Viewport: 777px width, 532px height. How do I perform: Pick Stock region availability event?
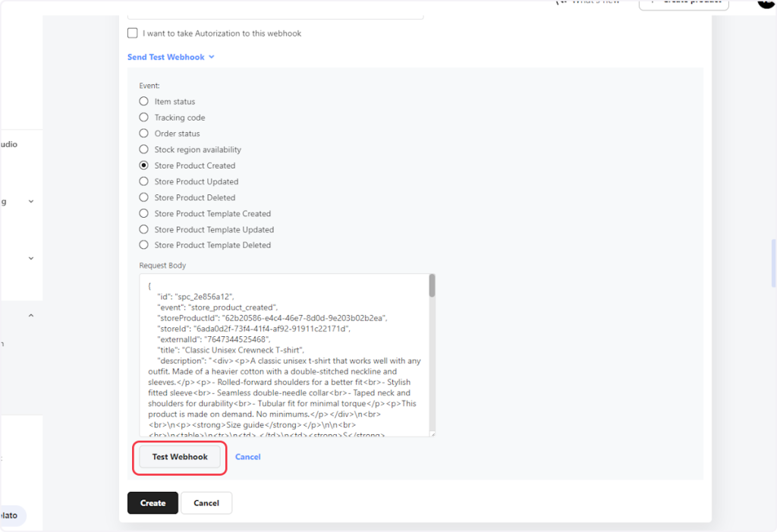[144, 150]
